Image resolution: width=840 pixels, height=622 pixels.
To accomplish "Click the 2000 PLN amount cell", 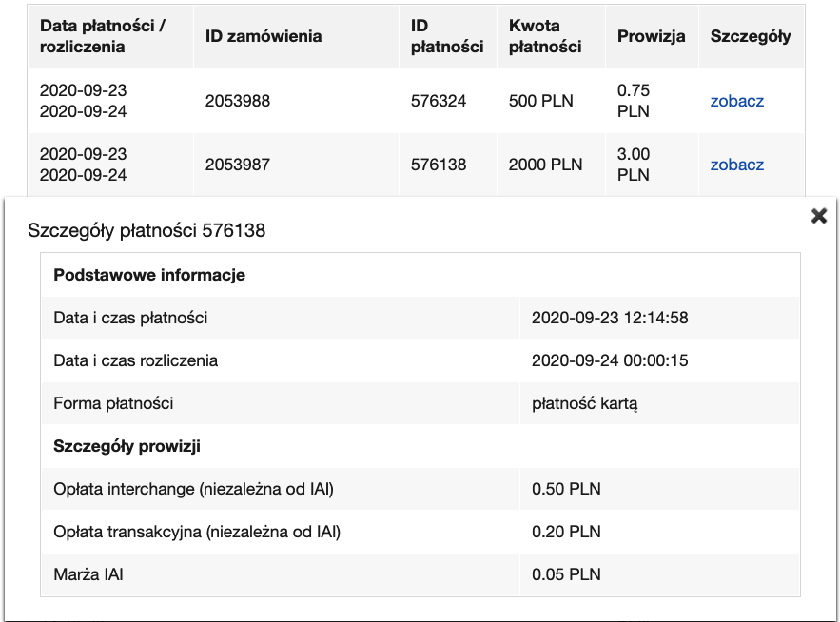I will tap(545, 165).
